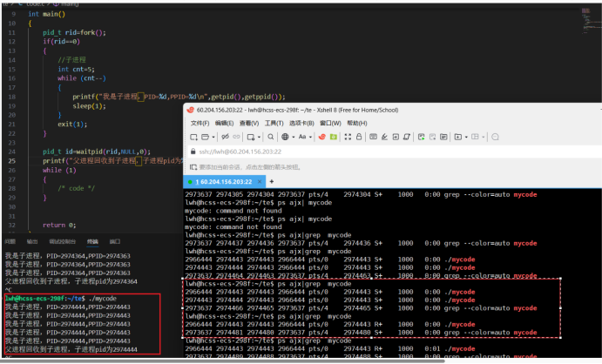Click the Aa font icon
This screenshot has height=364, width=602.
coord(302,137)
